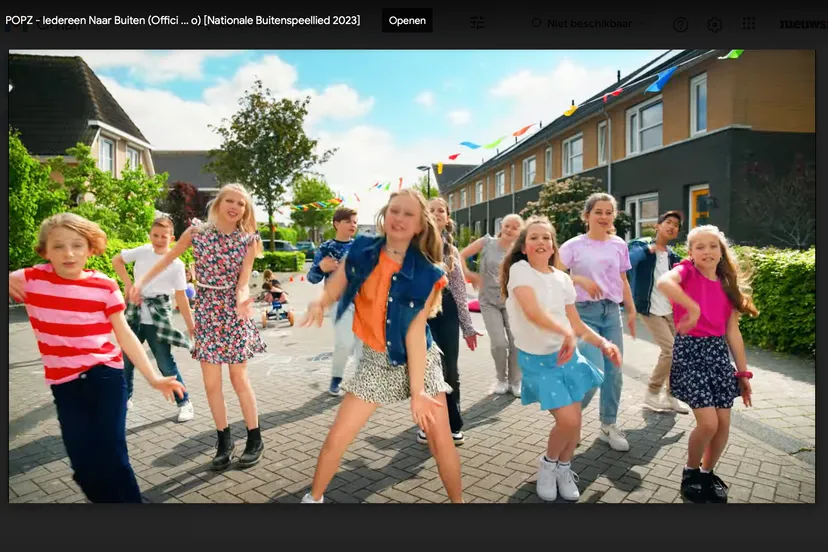828x552 pixels.
Task: Click the dark margin left of video
Action: pyautogui.click(x=4, y=276)
